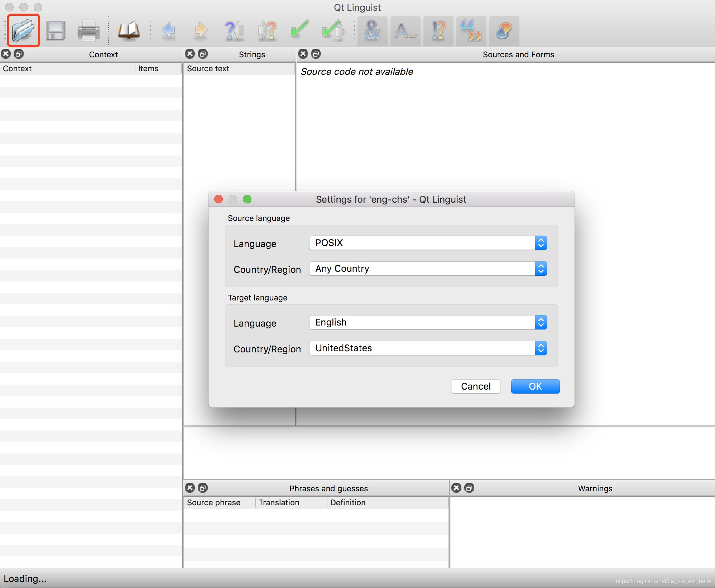Image resolution: width=715 pixels, height=588 pixels.
Task: Click the Items column header
Action: (148, 68)
